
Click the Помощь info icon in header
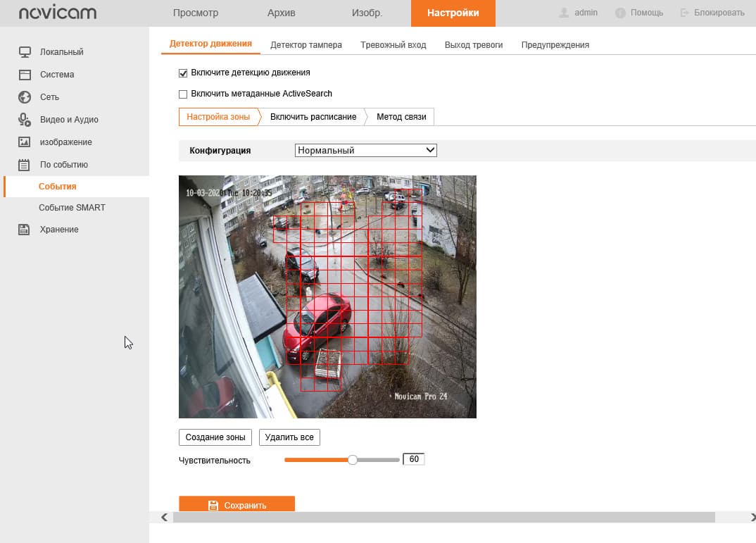click(x=620, y=13)
